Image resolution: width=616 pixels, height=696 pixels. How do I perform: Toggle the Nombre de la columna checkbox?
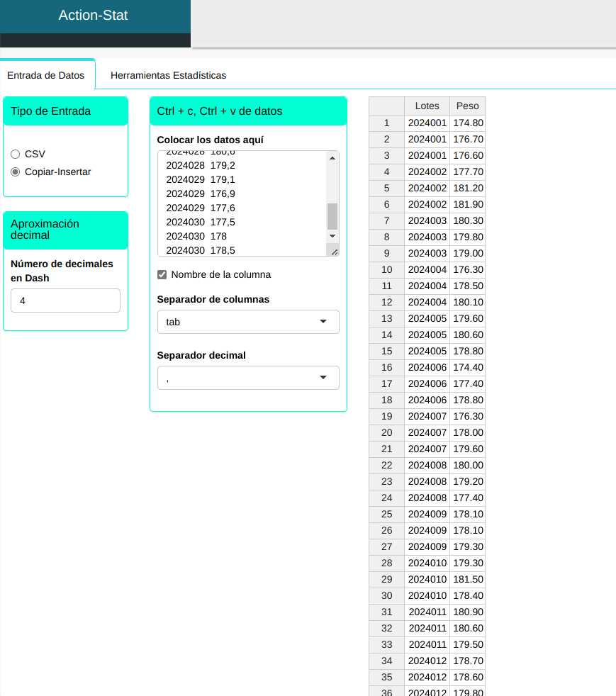pyautogui.click(x=162, y=274)
